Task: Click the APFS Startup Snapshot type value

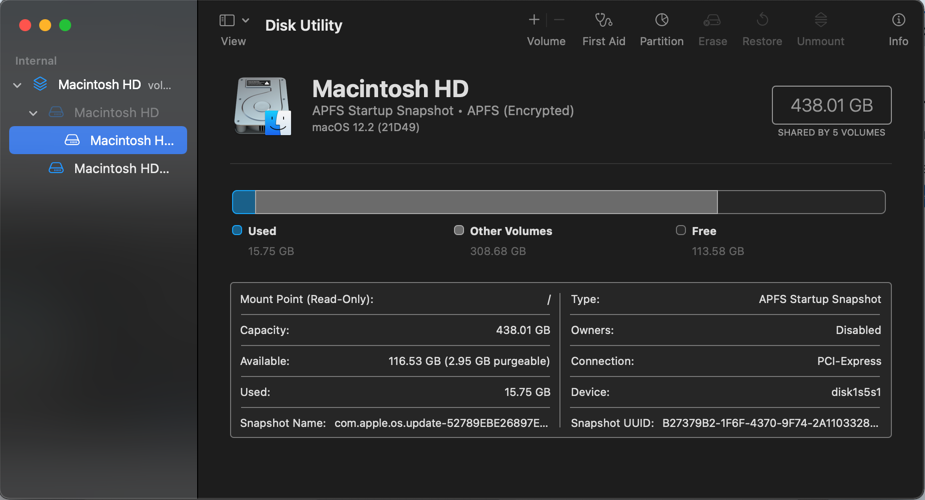Action: pyautogui.click(x=820, y=299)
